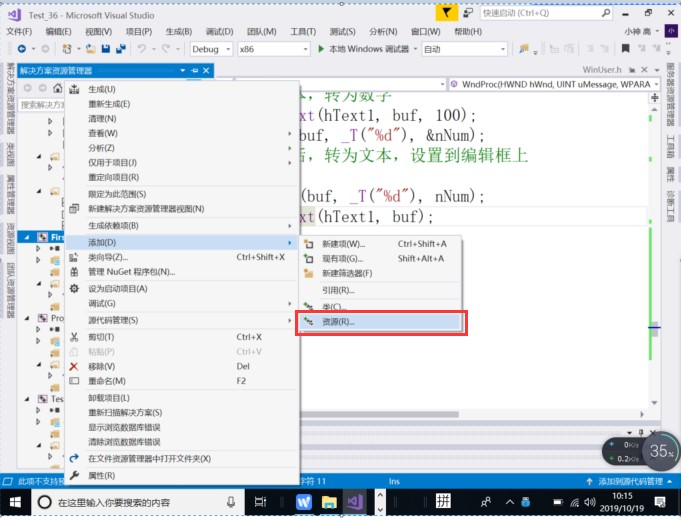Image resolution: width=681 pixels, height=520 pixels.
Task: Click the taskbar search input box
Action: coord(138,502)
